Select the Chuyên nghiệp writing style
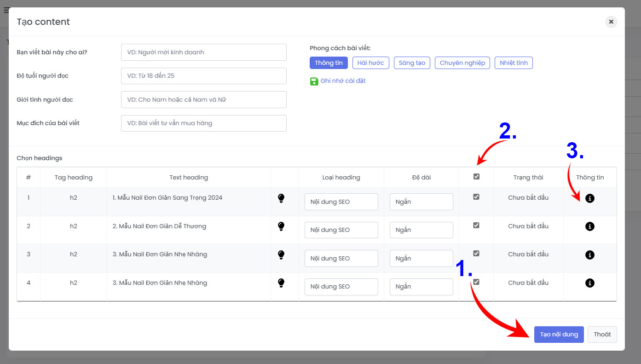Screen dimensions: 641x364 tap(462, 63)
